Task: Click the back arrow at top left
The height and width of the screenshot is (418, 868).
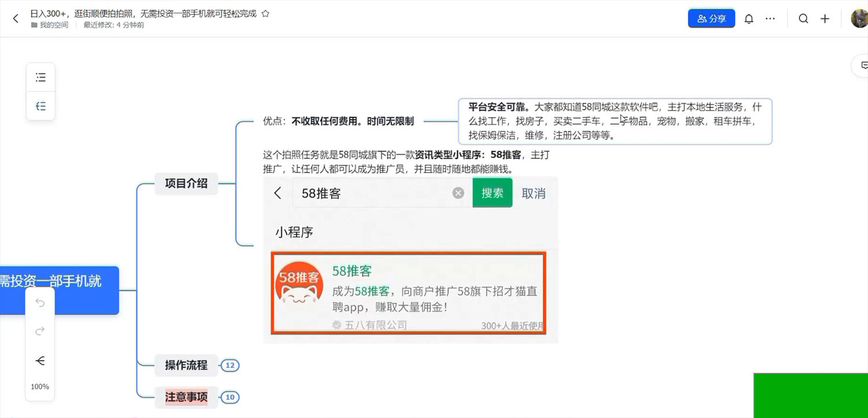Action: pyautogui.click(x=16, y=19)
